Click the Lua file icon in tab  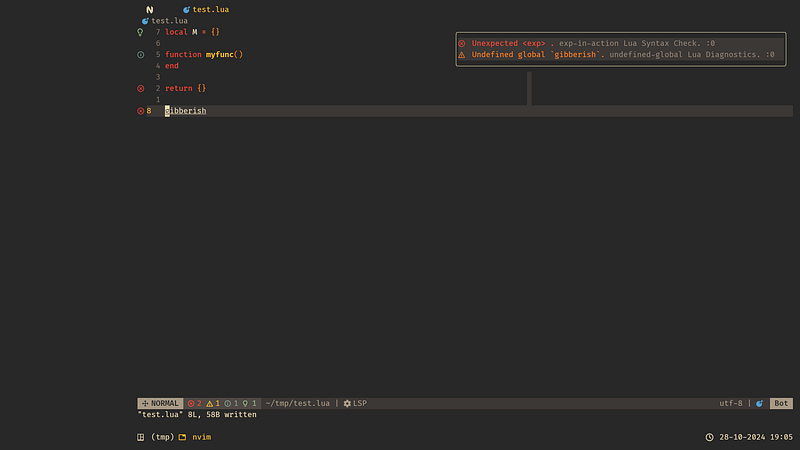pos(186,10)
